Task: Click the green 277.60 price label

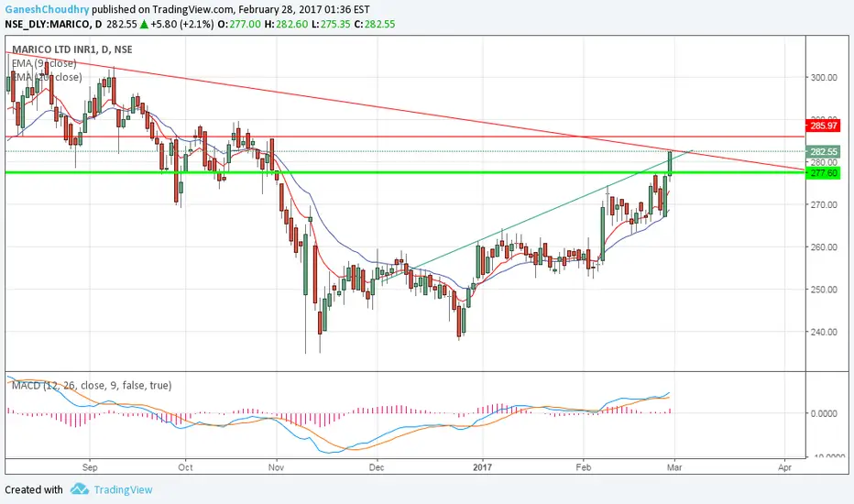Action: [x=824, y=172]
